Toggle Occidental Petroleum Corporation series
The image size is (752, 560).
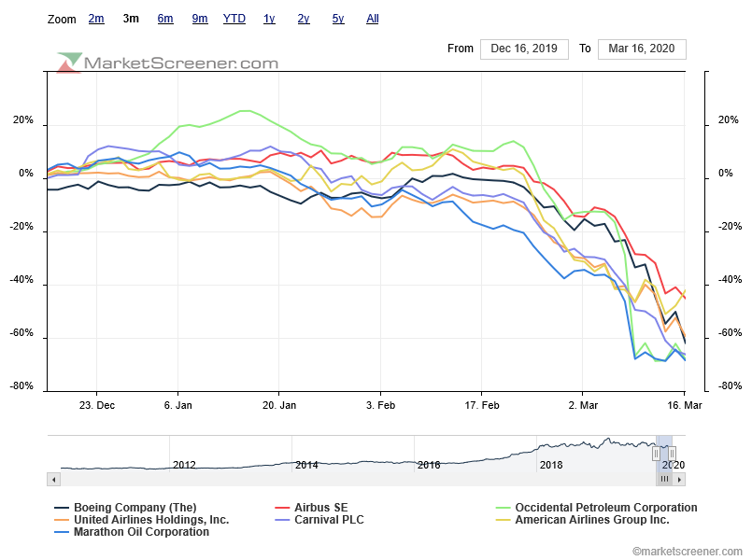pos(606,508)
